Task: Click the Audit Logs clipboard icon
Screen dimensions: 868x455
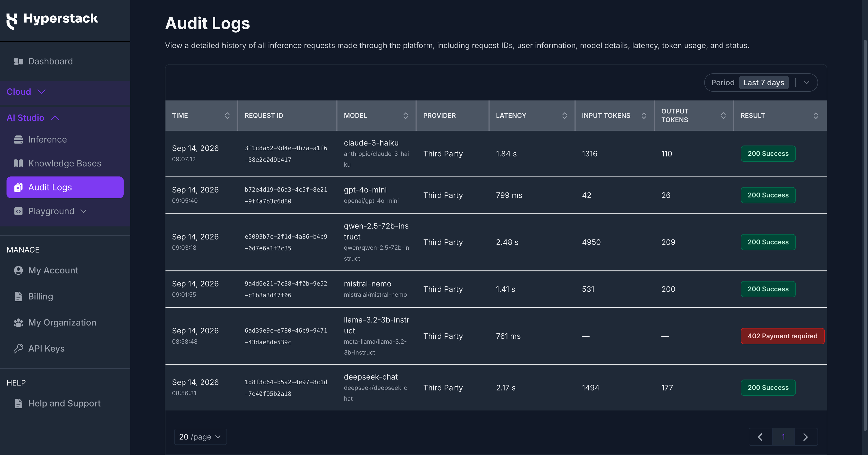Action: (18, 187)
